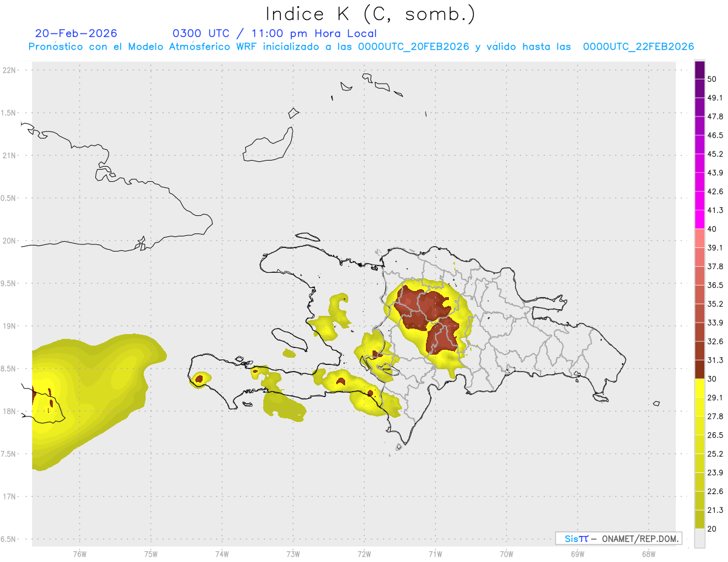Click the longitude label "70W"
Image resolution: width=728 pixels, height=562 pixels.
pos(506,554)
